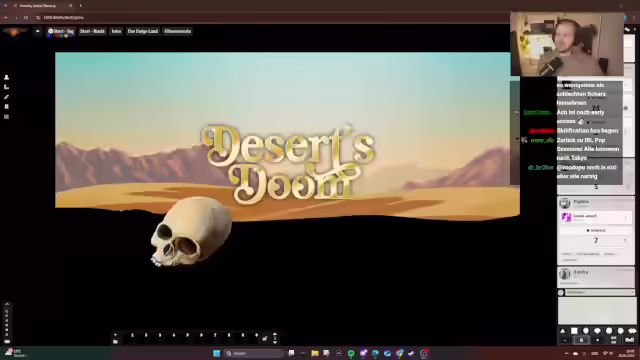Select the Drawing pencil tool icon

[x=7, y=97]
